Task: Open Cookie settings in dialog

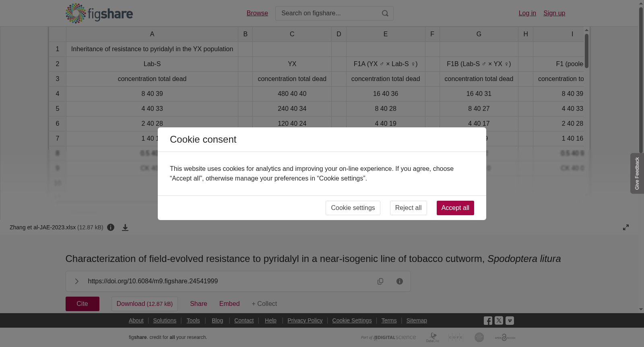Action: pyautogui.click(x=353, y=208)
